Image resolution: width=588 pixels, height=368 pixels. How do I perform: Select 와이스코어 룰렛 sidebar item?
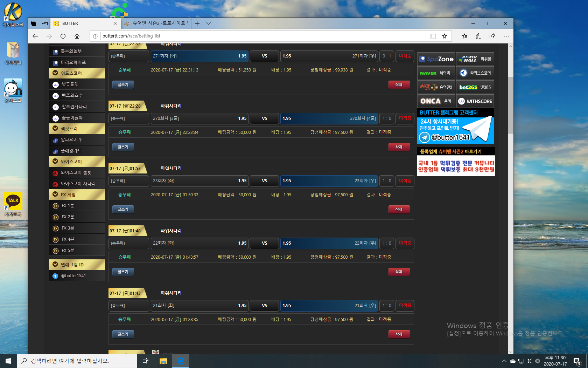coord(76,172)
